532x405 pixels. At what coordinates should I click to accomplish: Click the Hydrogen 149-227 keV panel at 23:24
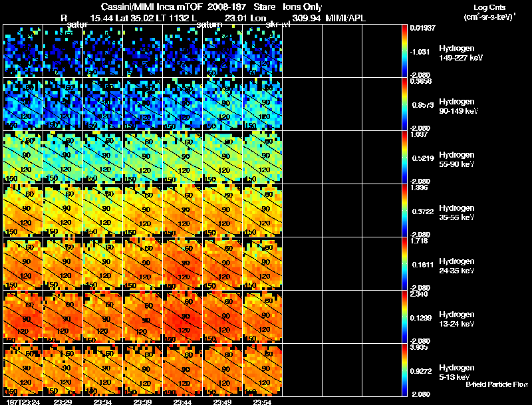(x=23, y=51)
